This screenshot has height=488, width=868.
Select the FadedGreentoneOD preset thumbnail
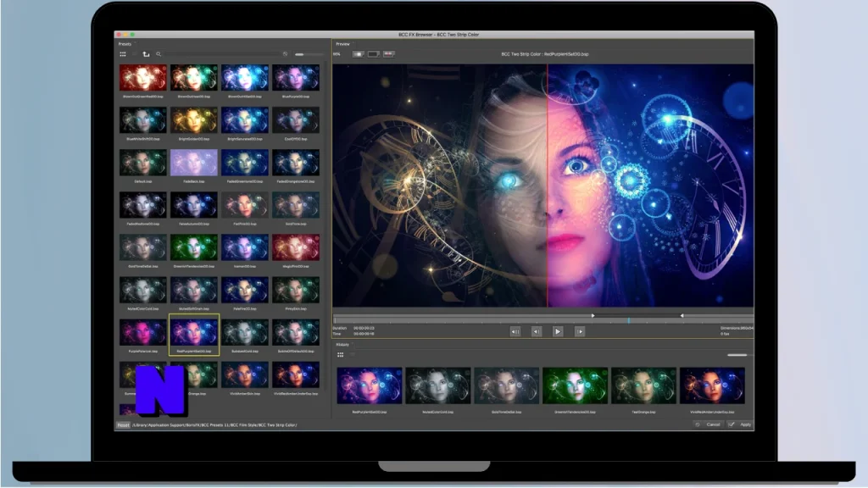click(x=245, y=163)
